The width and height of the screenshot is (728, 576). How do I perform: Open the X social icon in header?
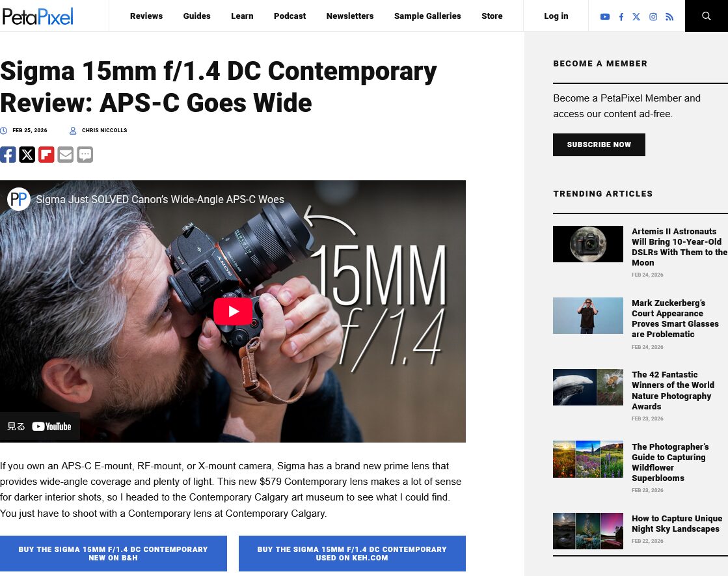coord(636,17)
